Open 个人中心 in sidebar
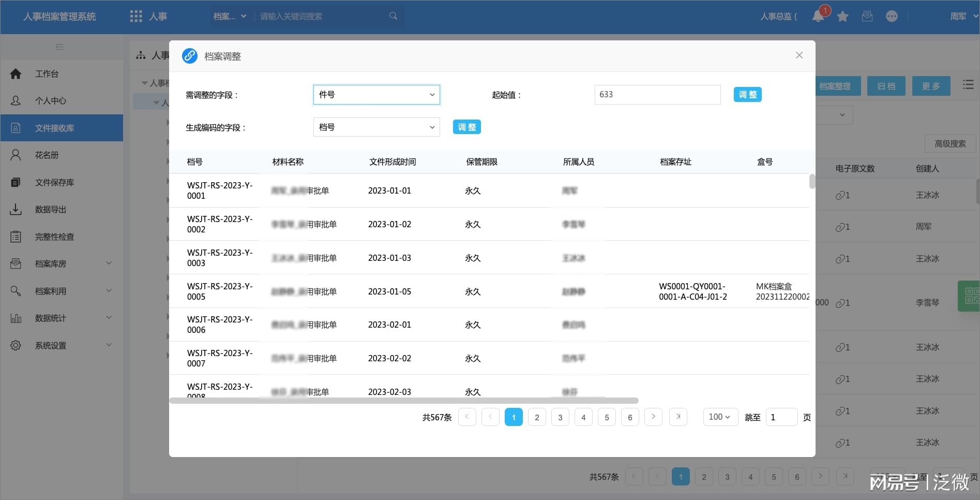The height and width of the screenshot is (500, 980). (x=62, y=101)
